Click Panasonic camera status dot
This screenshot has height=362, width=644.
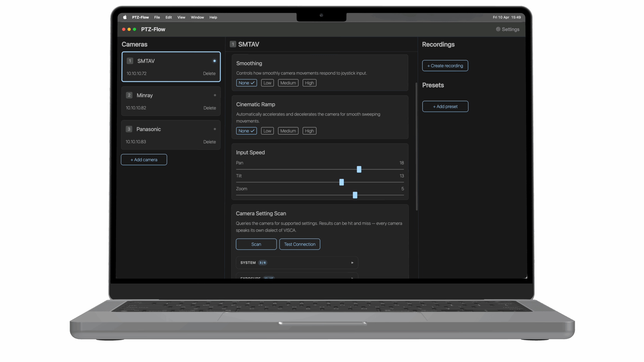(x=215, y=129)
